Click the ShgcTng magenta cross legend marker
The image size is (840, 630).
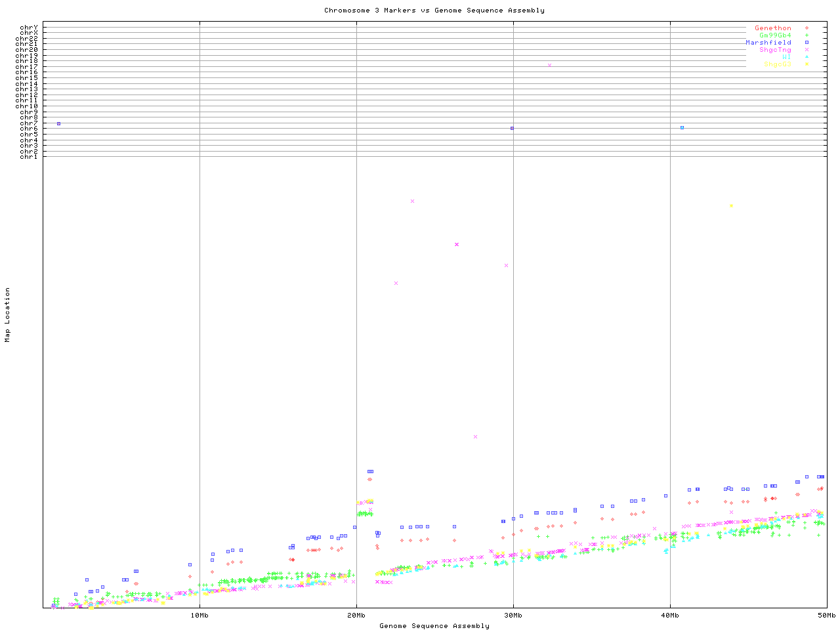pos(807,50)
